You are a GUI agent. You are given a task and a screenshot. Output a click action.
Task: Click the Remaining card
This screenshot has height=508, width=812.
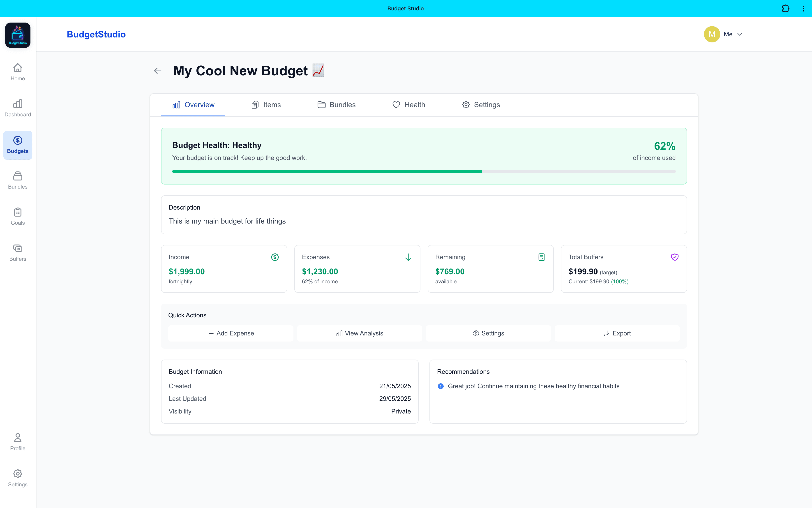pos(491,269)
